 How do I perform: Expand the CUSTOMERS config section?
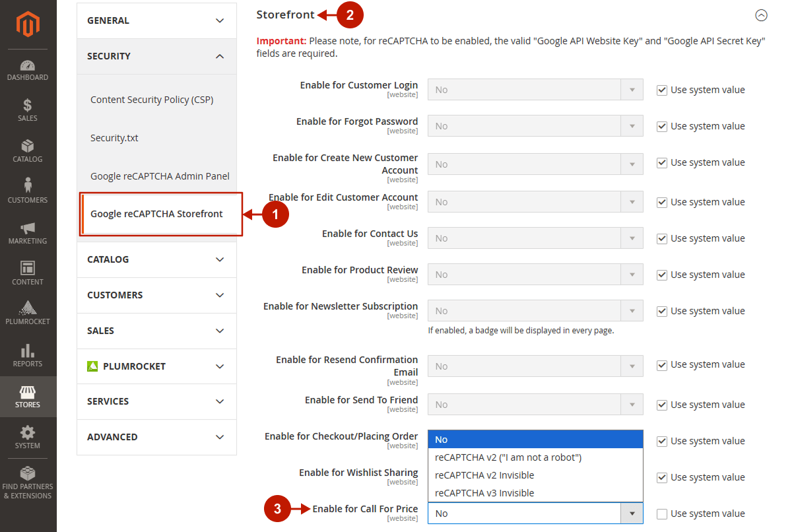pyautogui.click(x=156, y=295)
